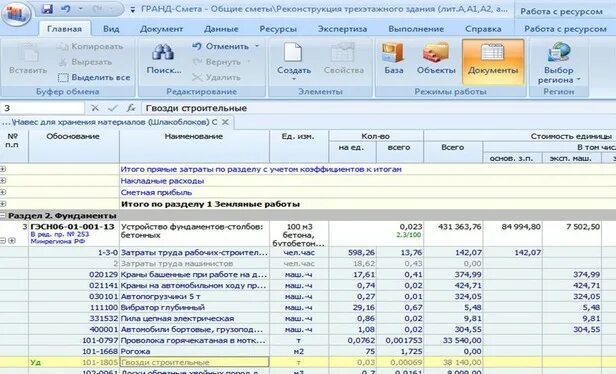Expand Итого прямые затраты row
The image size is (616, 374).
[x=3, y=169]
